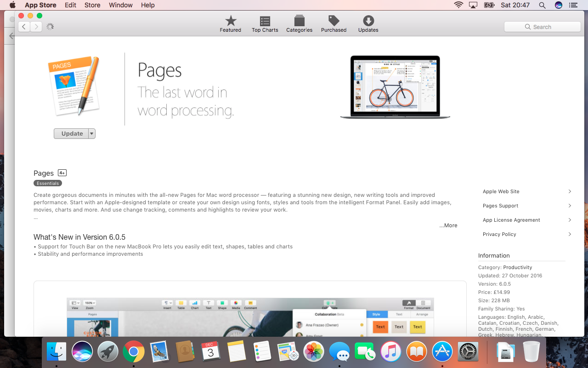Go forward with the right arrow button
Image resolution: width=588 pixels, height=368 pixels.
[36, 27]
